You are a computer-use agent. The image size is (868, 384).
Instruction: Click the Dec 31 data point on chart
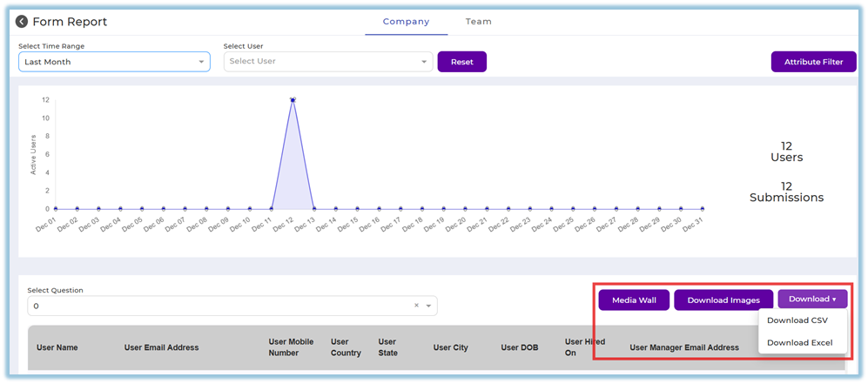[703, 209]
